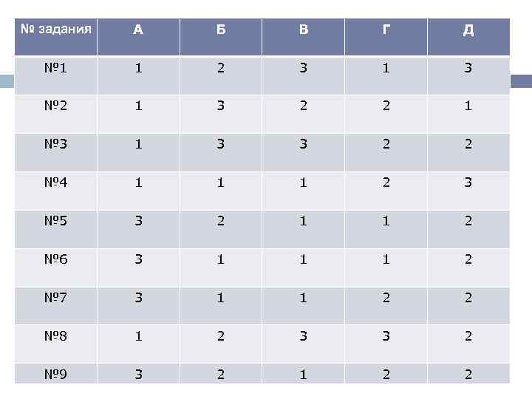The height and width of the screenshot is (399, 532).
Task: Select the cell in row №5, column А
Action: [x=138, y=221]
